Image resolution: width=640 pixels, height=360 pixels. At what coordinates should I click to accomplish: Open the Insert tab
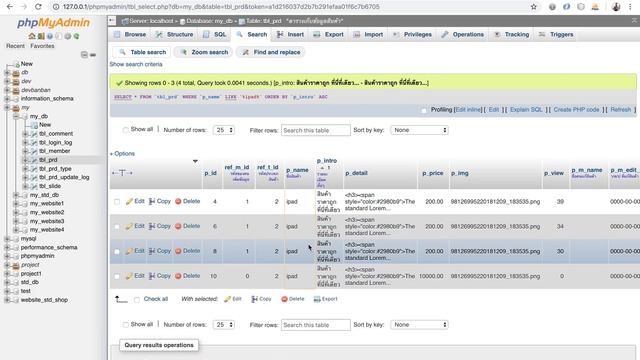[290, 35]
